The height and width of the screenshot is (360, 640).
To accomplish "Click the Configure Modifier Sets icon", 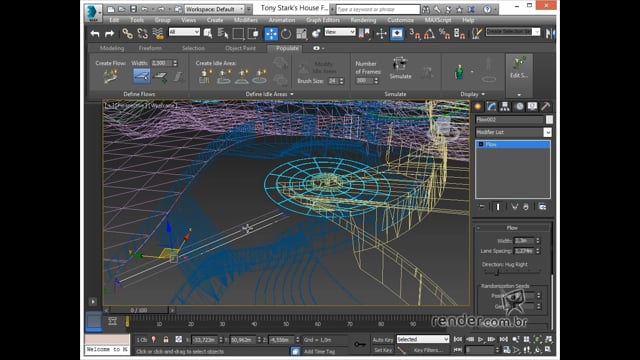I will pos(542,207).
